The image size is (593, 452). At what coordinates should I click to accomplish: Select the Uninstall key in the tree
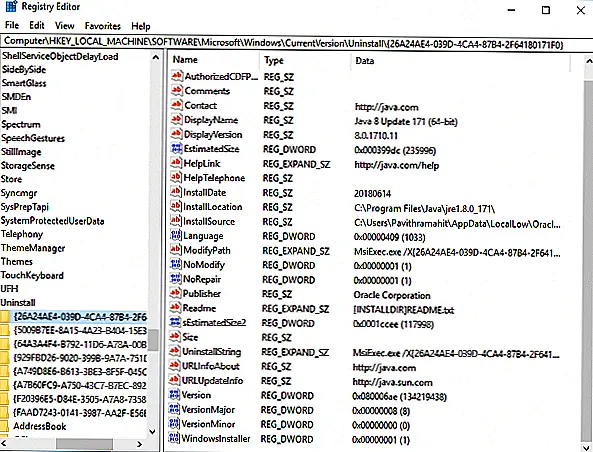18,303
